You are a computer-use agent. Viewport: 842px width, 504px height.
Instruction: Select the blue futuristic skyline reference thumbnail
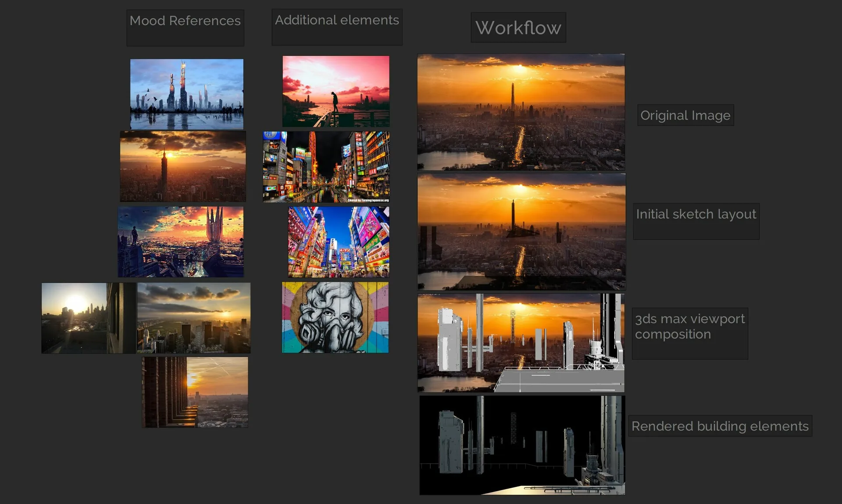click(x=187, y=94)
